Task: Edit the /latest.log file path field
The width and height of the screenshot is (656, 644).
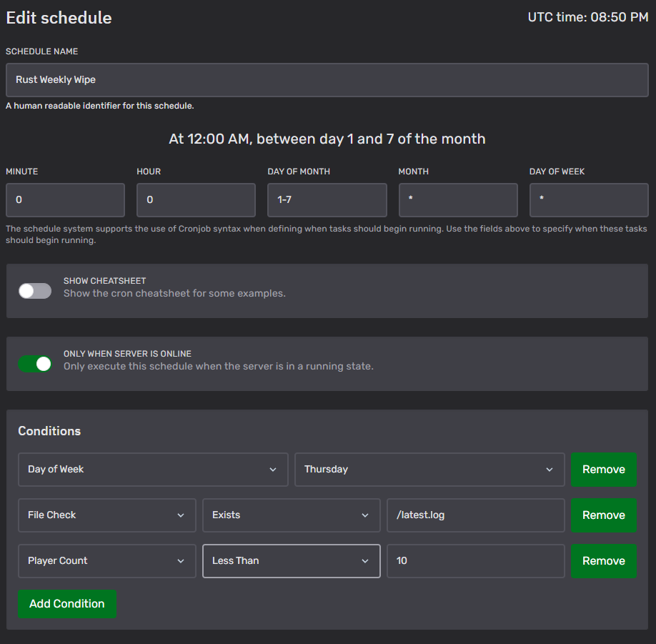Action: pyautogui.click(x=475, y=515)
